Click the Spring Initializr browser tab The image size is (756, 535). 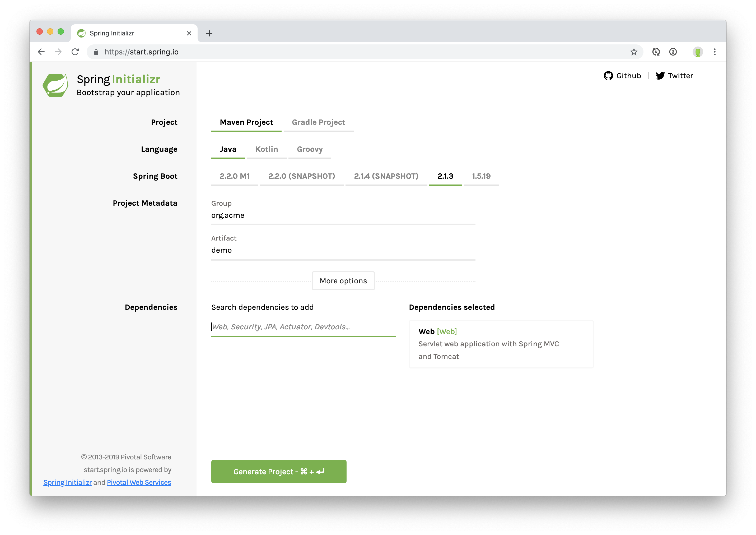point(134,33)
